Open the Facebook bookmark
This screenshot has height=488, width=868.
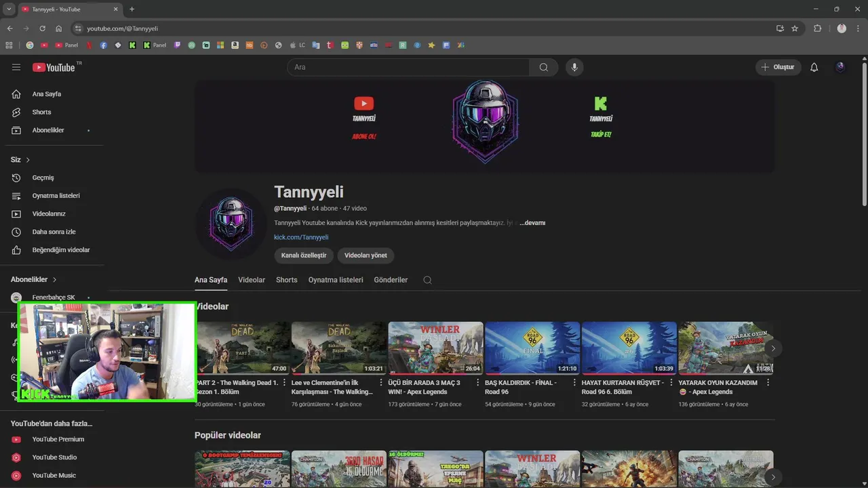pyautogui.click(x=104, y=45)
